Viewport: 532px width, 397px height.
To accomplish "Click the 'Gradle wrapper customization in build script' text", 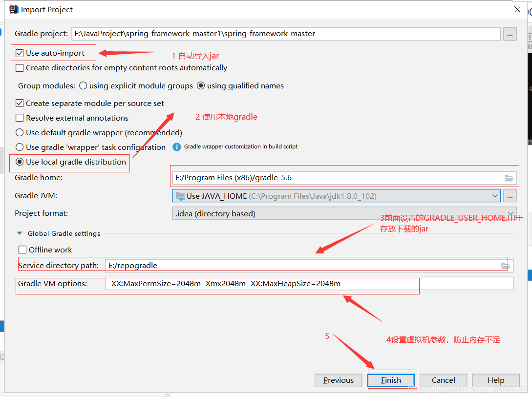I will click(240, 146).
